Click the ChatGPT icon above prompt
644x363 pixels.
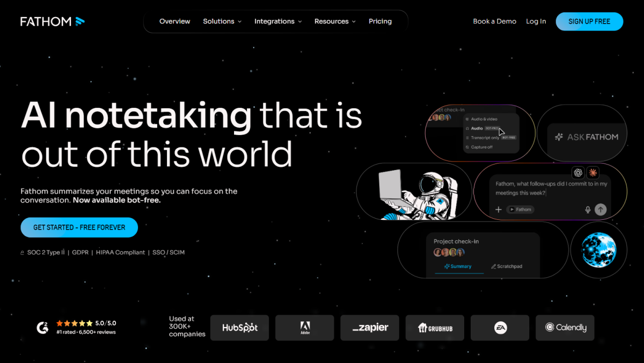tap(578, 173)
